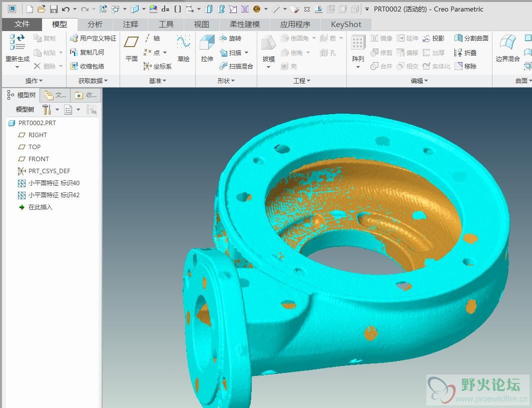Select the 旋转 (Revolve) tool

point(230,39)
